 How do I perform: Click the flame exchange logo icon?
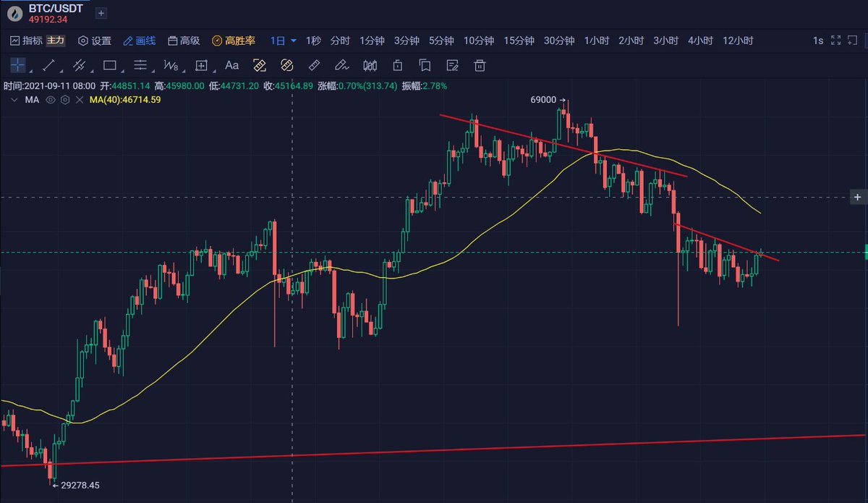(x=14, y=13)
